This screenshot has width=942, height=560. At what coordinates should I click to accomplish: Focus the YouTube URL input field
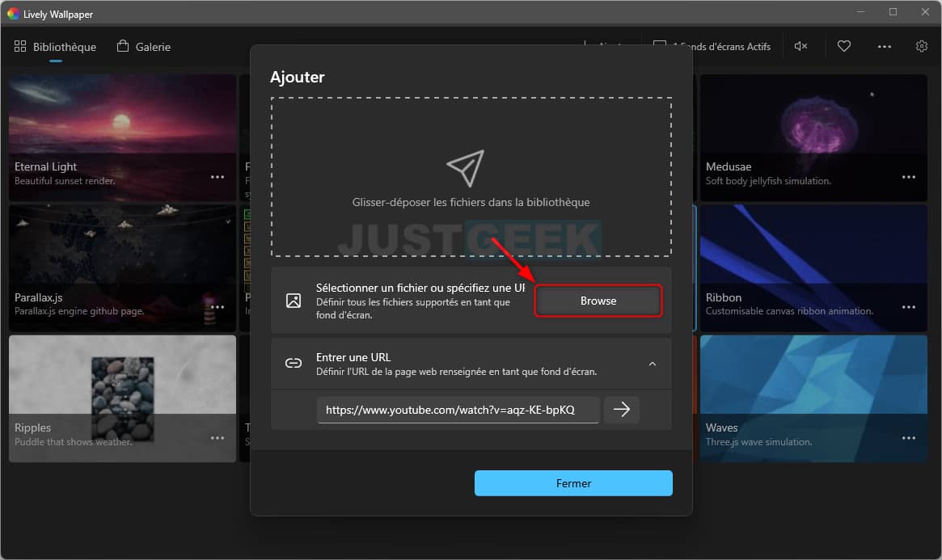pyautogui.click(x=458, y=410)
